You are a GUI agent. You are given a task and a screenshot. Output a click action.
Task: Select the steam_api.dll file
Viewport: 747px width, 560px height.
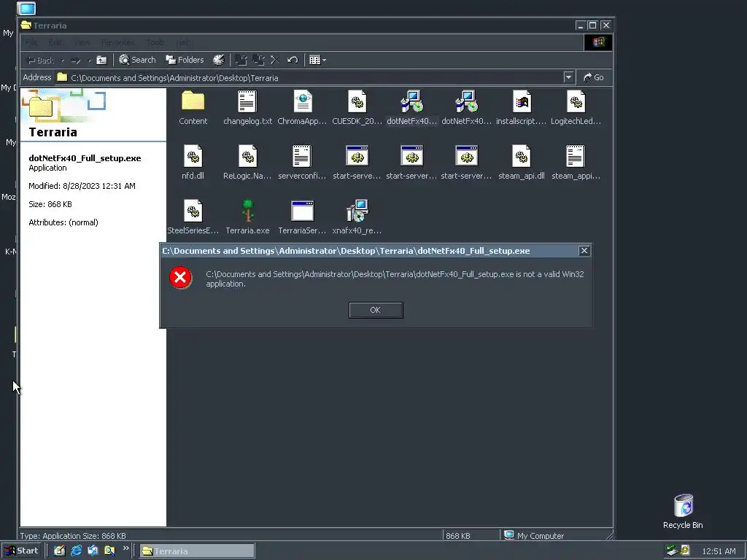(x=521, y=162)
